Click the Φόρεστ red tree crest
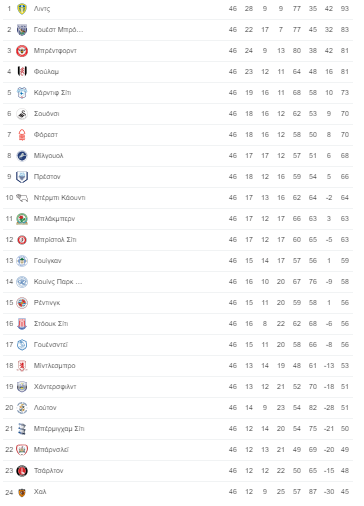The width and height of the screenshot is (364, 506). click(x=22, y=135)
